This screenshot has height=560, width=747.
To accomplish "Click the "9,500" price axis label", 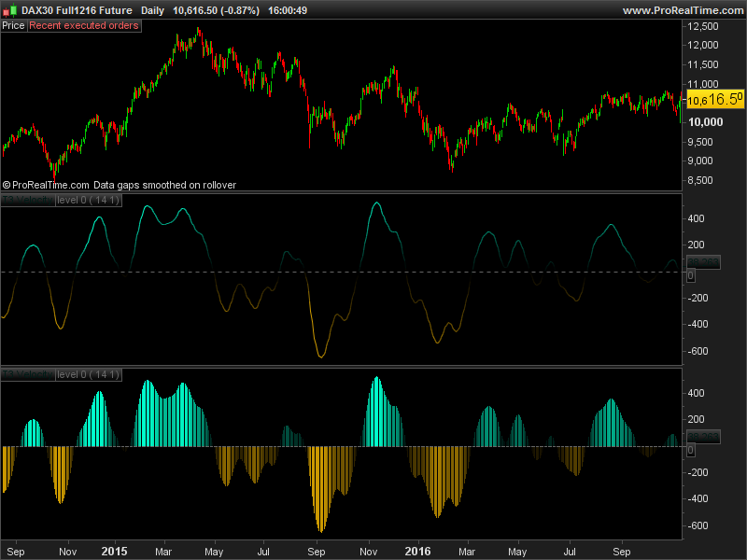I will coord(699,142).
